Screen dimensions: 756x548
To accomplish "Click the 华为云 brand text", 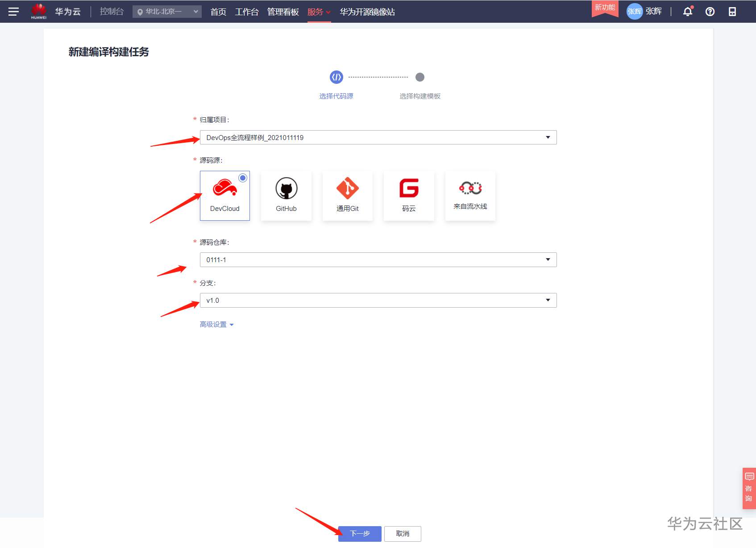I will [x=68, y=12].
